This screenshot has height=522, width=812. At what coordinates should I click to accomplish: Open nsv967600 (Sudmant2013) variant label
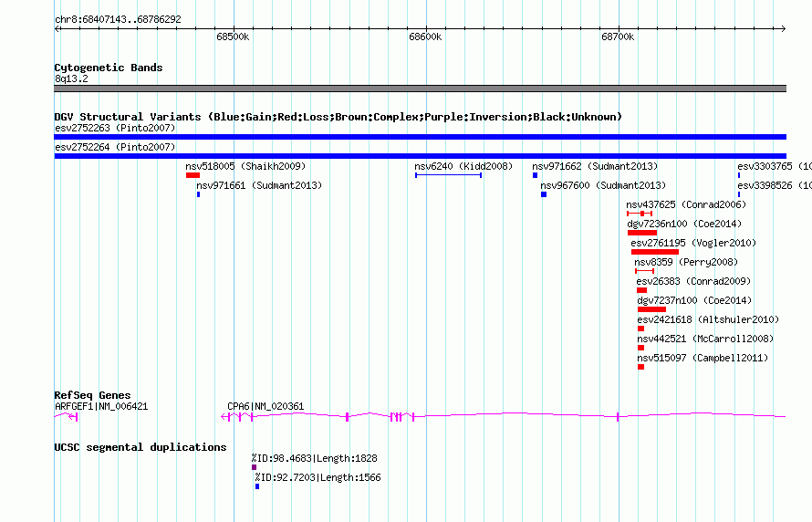(x=603, y=185)
